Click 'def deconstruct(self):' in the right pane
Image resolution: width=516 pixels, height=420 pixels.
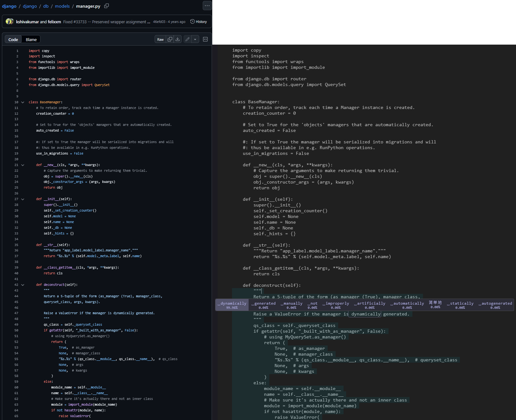click(272, 286)
